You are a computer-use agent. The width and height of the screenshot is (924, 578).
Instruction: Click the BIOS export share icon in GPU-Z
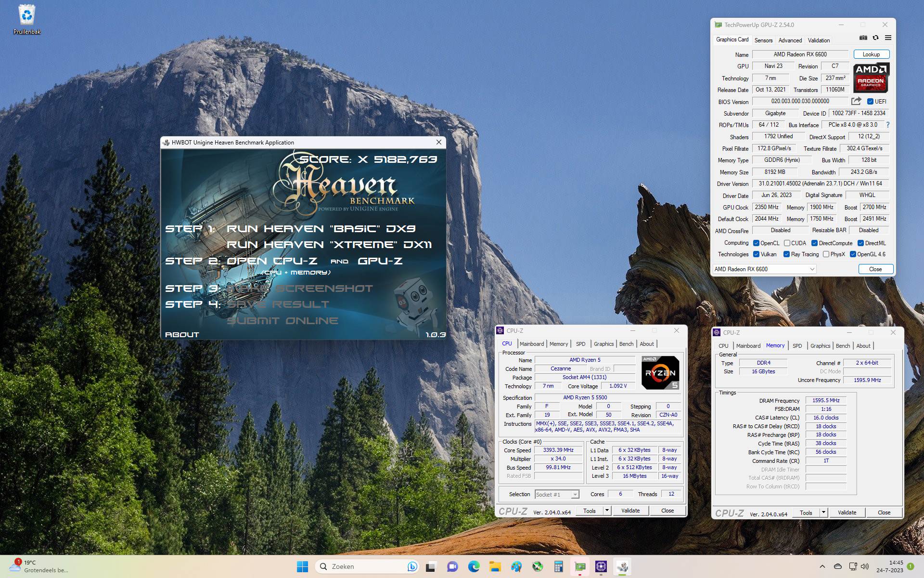pos(856,101)
